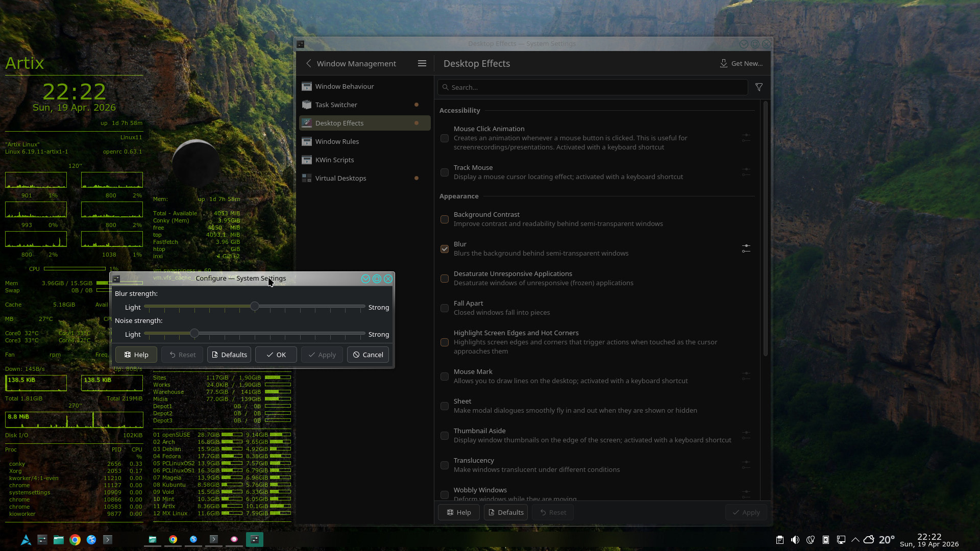Screen dimensions: 980x551
Task: Click the effects Search field
Action: coord(592,87)
